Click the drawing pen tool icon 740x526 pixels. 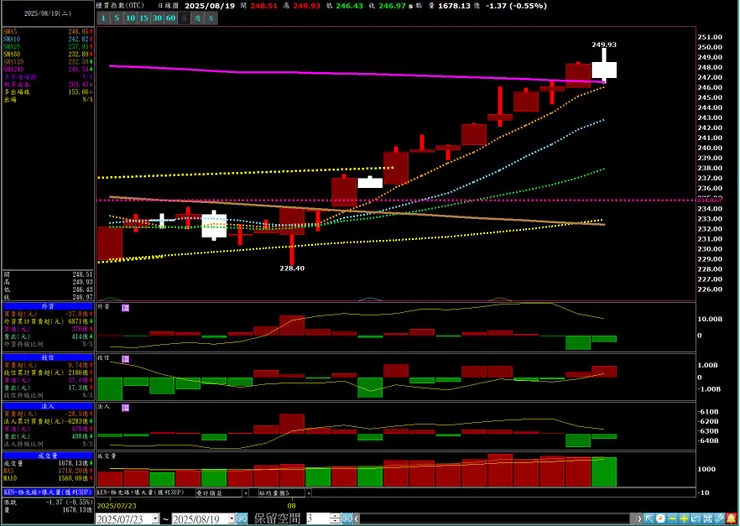(719, 519)
